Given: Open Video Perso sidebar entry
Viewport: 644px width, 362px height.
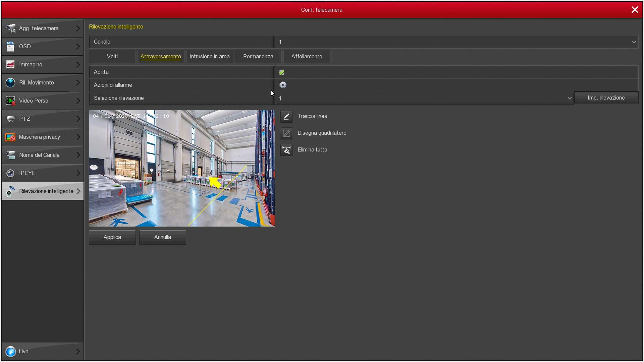Looking at the screenshot, I should point(42,101).
